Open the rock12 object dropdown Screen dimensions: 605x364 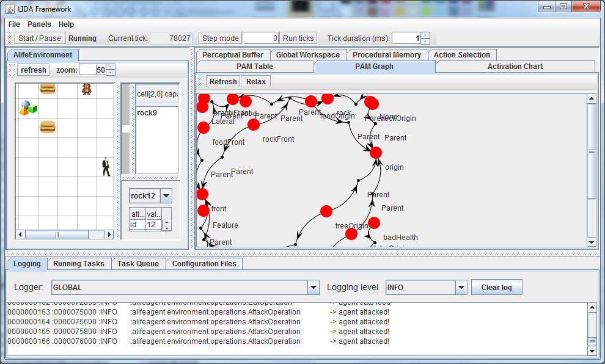(166, 196)
